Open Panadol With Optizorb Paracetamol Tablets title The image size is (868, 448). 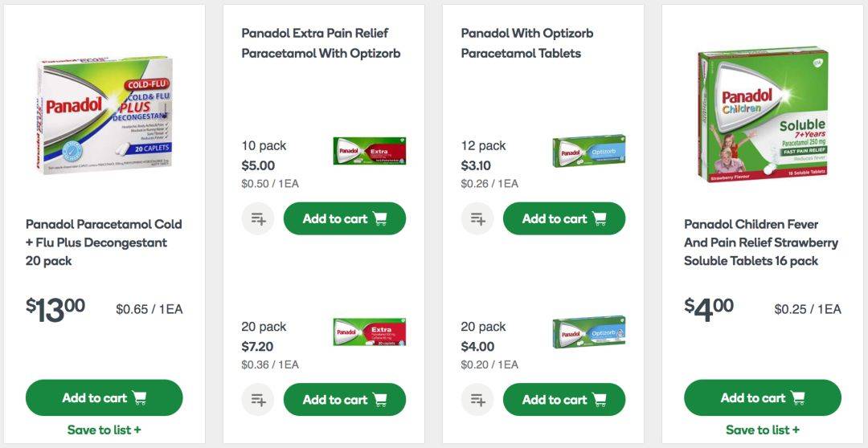pyautogui.click(x=527, y=43)
